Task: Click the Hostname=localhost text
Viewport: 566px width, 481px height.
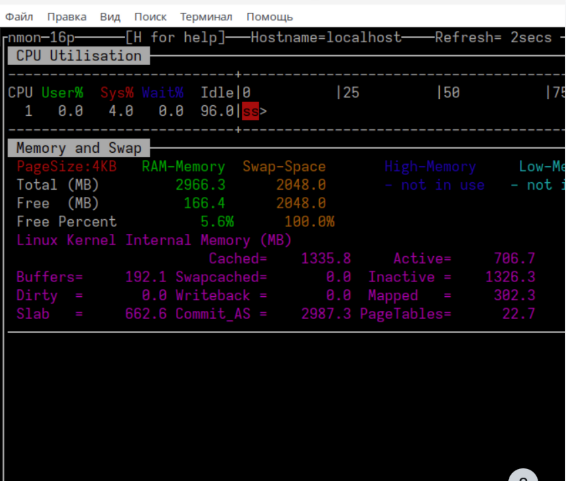Action: [326, 38]
